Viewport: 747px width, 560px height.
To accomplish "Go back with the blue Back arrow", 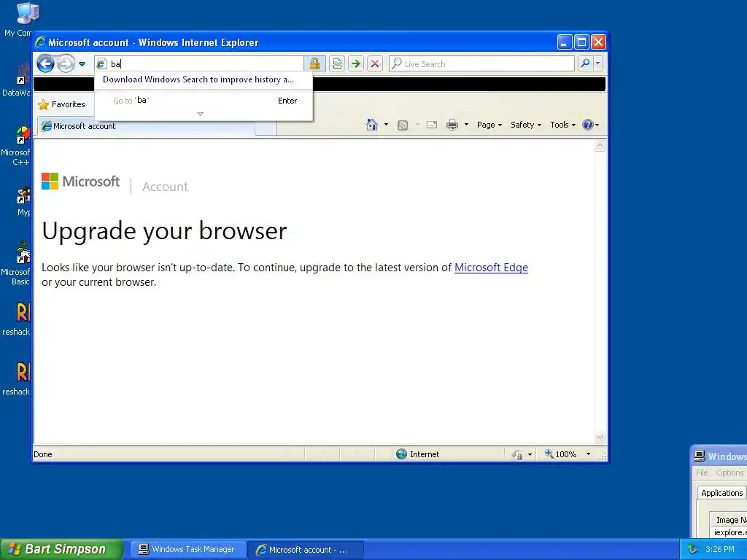I will 46,64.
